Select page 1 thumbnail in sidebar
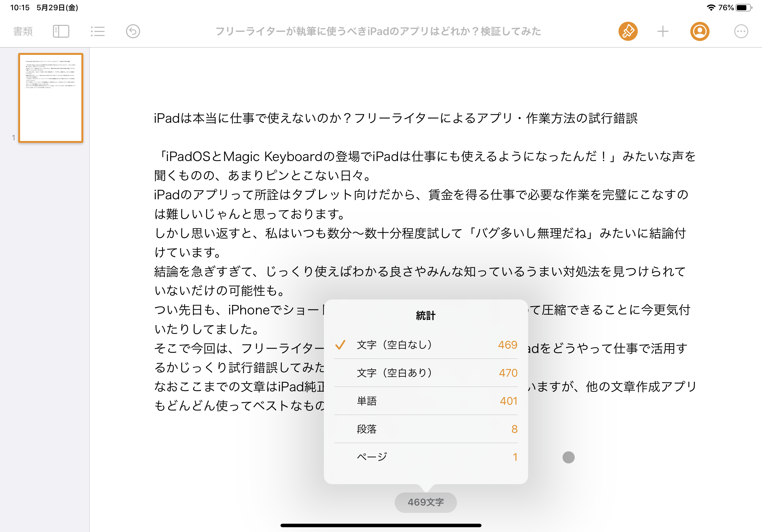 [x=51, y=98]
